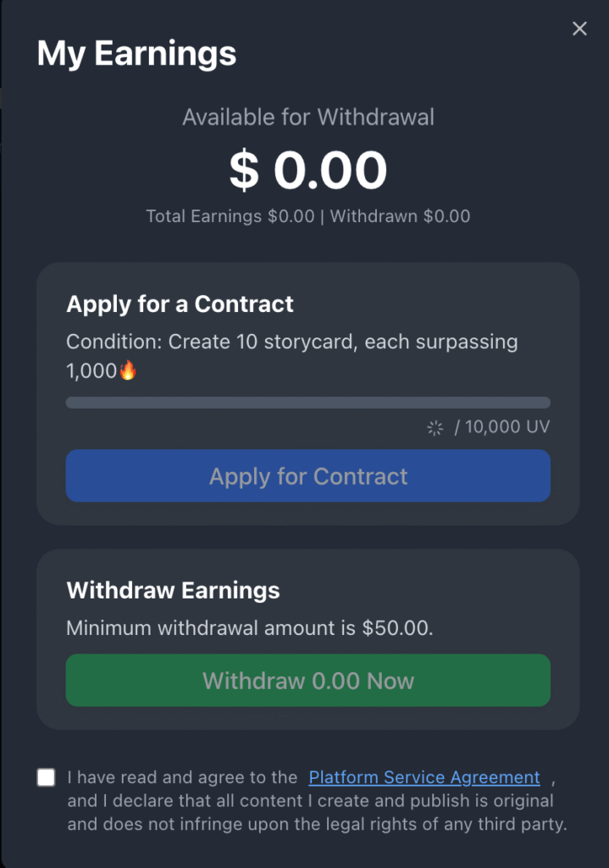Viewport: 609px width, 868px height.
Task: Click the Apply for a Contract heading
Action: pos(180,304)
